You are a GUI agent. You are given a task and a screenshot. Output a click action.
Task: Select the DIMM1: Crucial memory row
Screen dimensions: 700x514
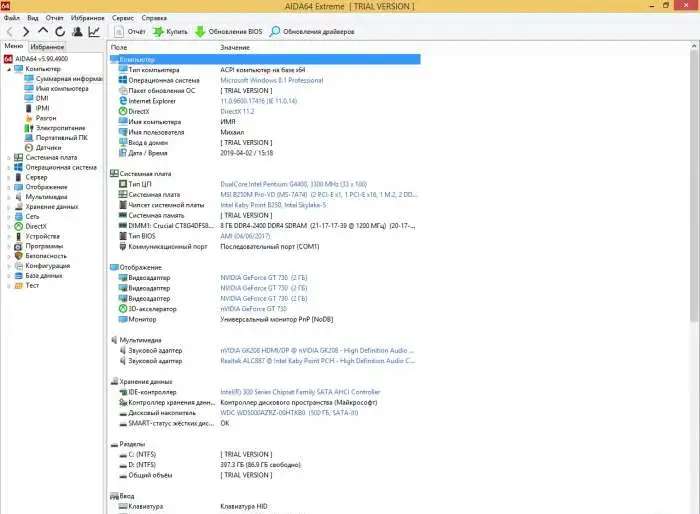[265, 226]
